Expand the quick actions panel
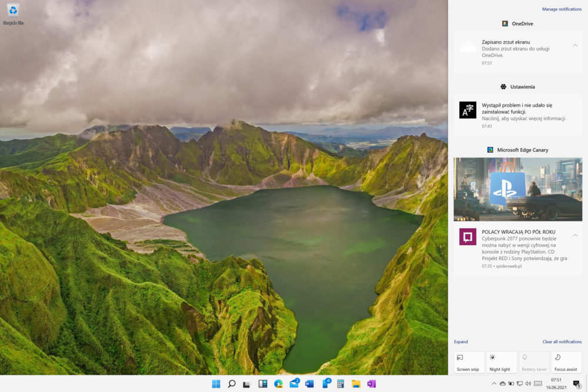 point(461,342)
